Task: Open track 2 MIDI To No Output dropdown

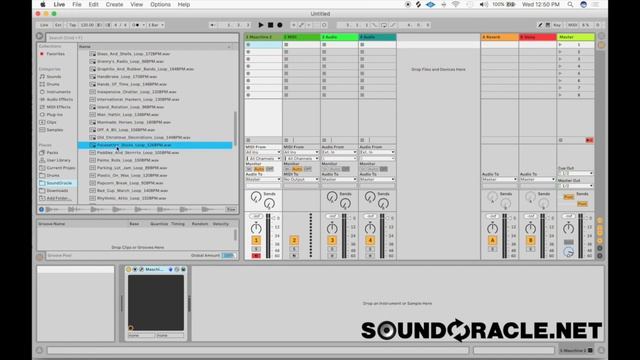Action: pyautogui.click(x=301, y=179)
